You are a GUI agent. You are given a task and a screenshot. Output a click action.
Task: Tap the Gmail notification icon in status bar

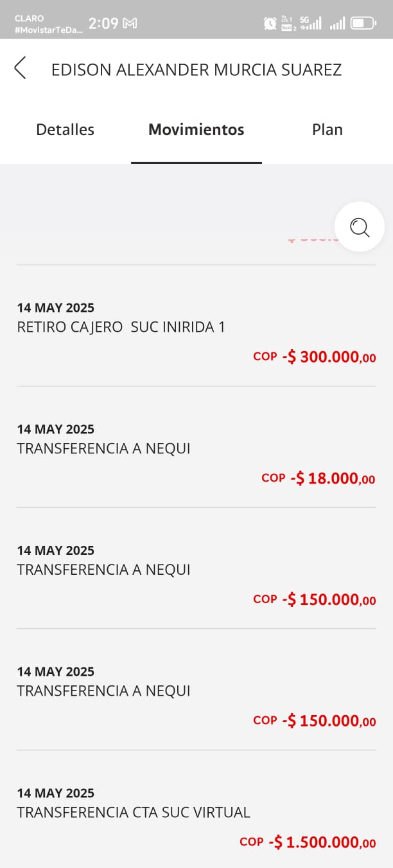[130, 24]
